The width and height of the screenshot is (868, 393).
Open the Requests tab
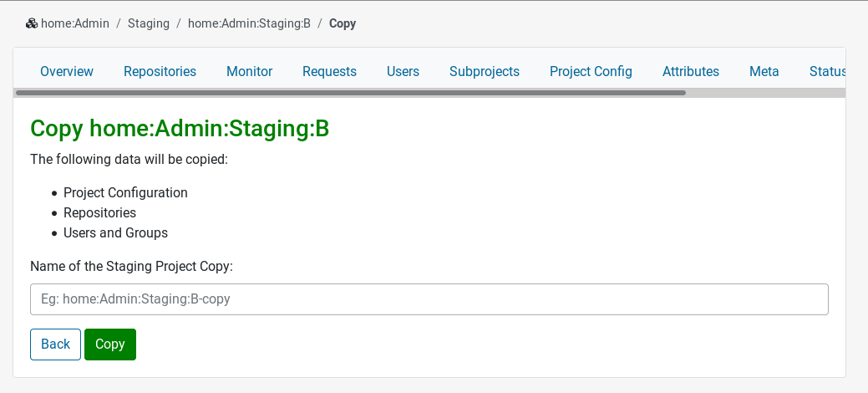click(x=329, y=72)
